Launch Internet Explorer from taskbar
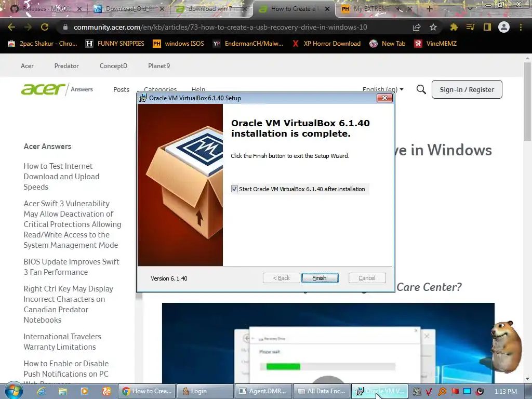 (41, 391)
